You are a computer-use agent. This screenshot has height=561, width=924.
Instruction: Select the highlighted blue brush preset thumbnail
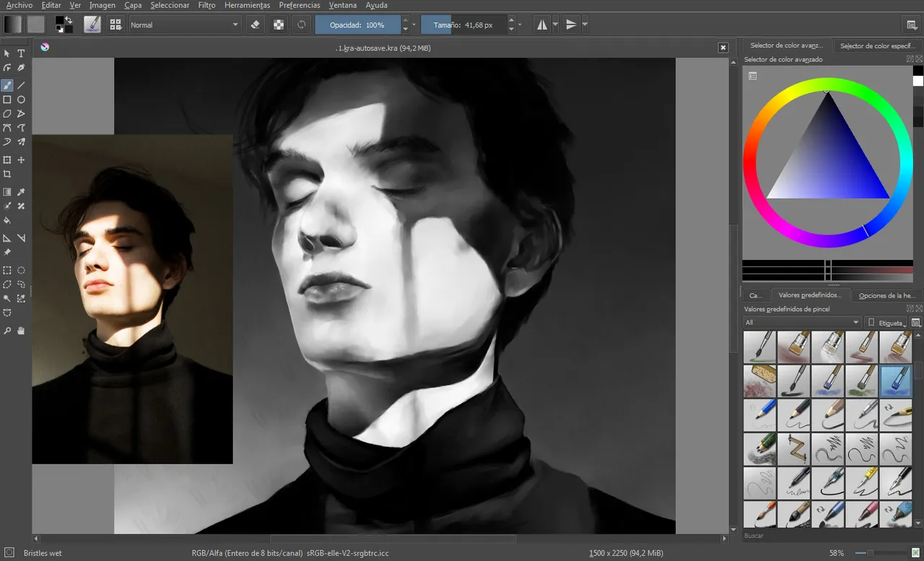pos(896,380)
